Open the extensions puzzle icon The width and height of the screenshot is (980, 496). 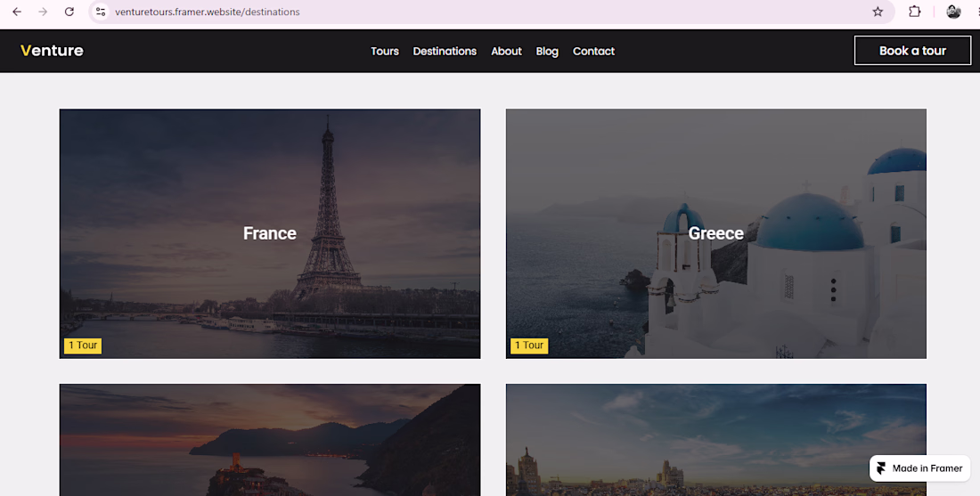click(x=914, y=12)
